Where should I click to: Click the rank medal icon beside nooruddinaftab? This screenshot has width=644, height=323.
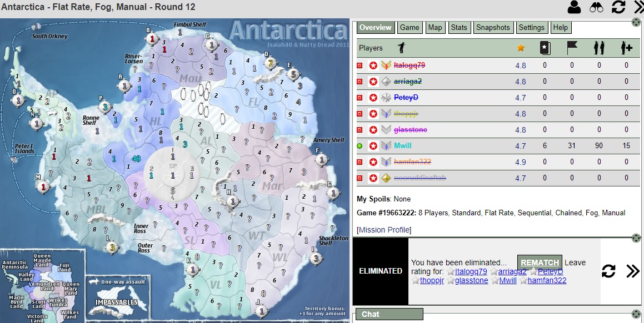pos(386,178)
